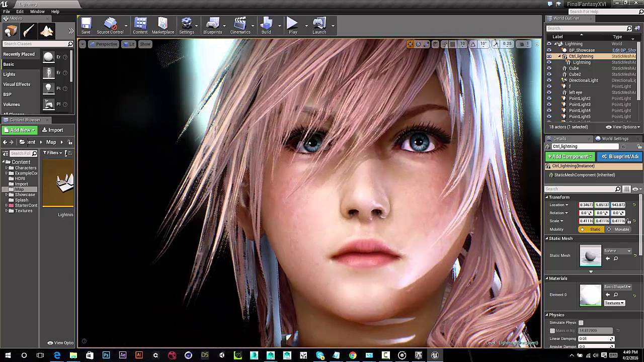Open the Help menu

[55, 12]
